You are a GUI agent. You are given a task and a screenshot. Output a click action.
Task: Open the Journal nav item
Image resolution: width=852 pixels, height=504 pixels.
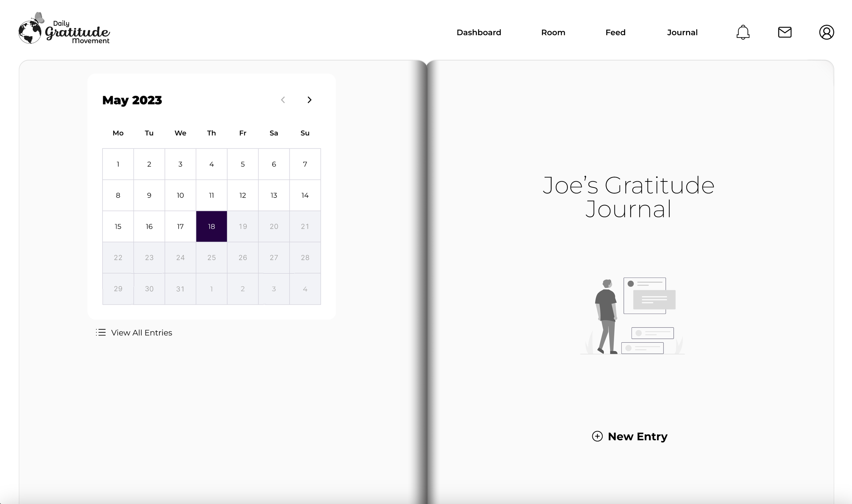point(682,32)
